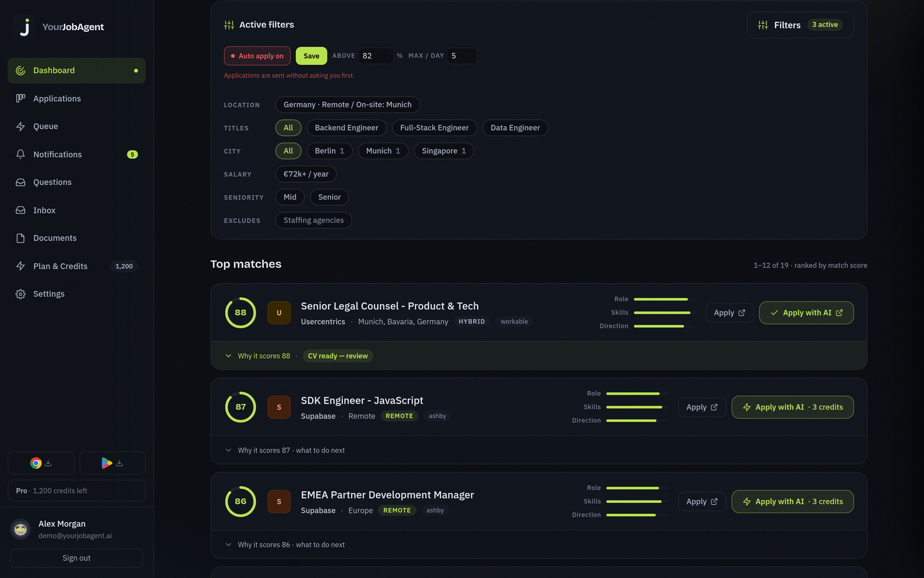Click the Active filters sliders icon
The height and width of the screenshot is (578, 924).
point(229,25)
